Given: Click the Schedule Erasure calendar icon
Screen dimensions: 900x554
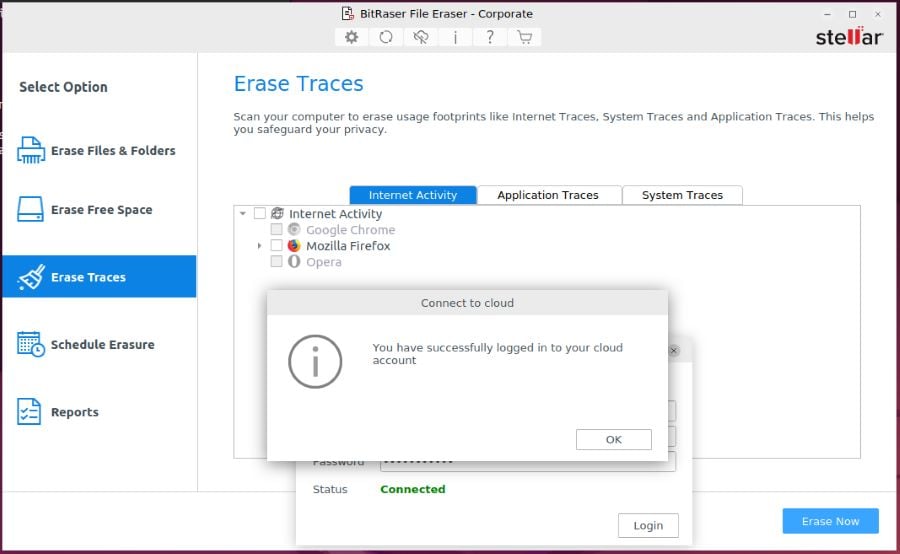Looking at the screenshot, I should tap(31, 344).
